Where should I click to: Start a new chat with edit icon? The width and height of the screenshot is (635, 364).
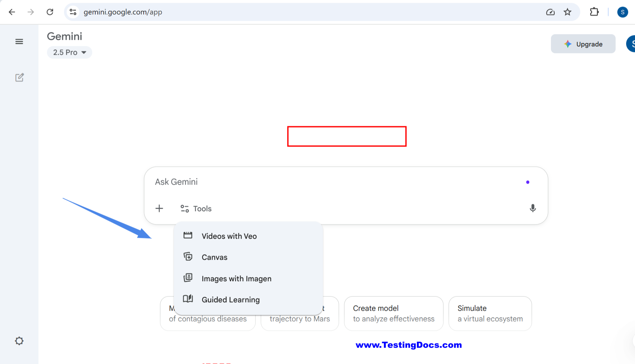(x=19, y=77)
